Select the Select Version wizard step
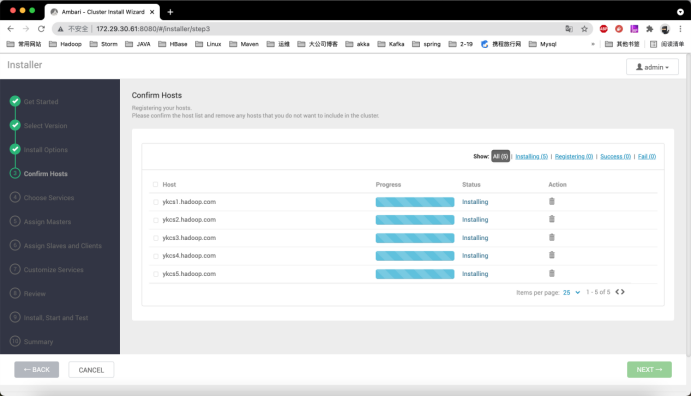The width and height of the screenshot is (692, 396). click(45, 126)
